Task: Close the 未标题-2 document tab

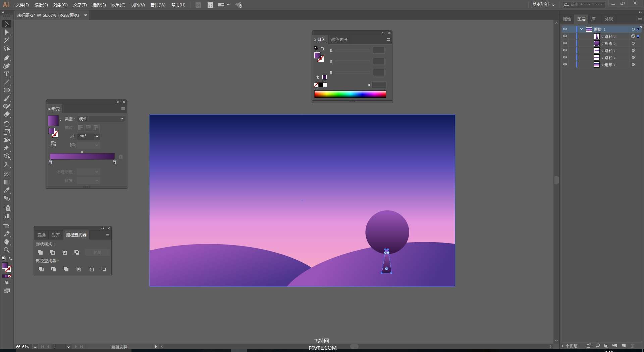Action: click(86, 15)
